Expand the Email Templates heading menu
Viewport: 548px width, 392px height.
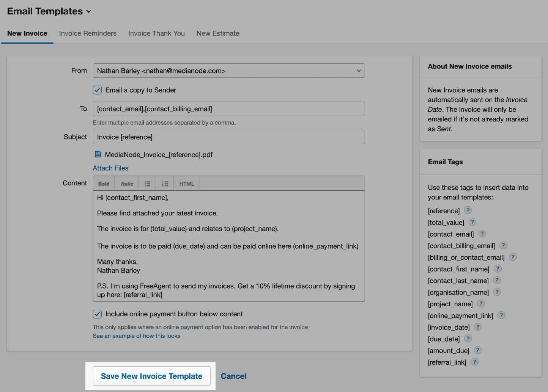49,11
